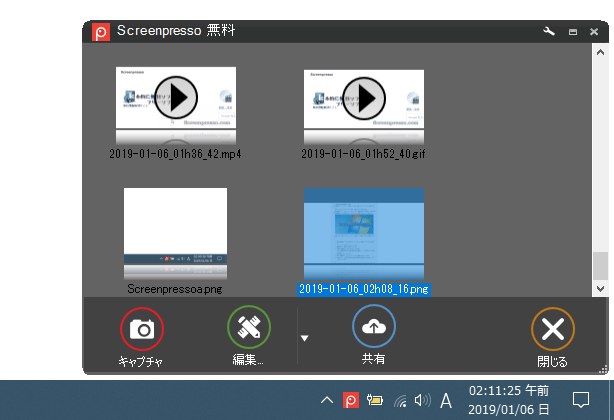Click the file name Screenpressoa.png
The height and width of the screenshot is (420, 614).
[x=175, y=289]
